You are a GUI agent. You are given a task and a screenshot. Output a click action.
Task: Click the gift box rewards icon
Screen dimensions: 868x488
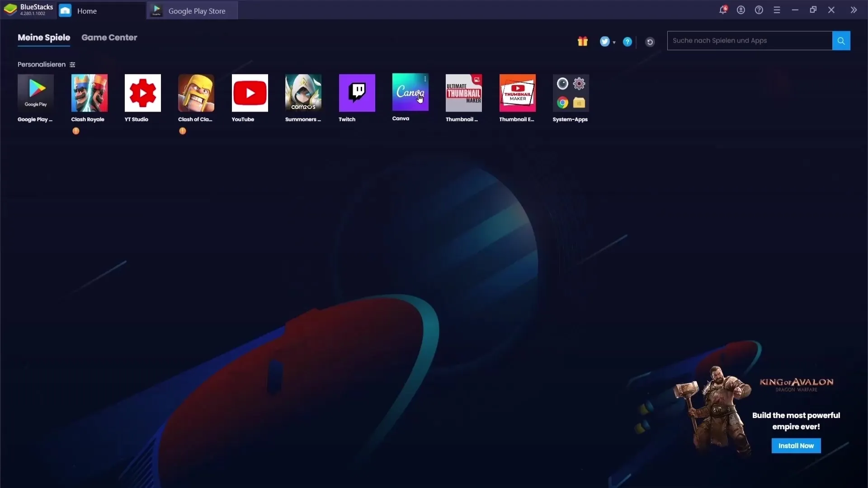click(583, 42)
